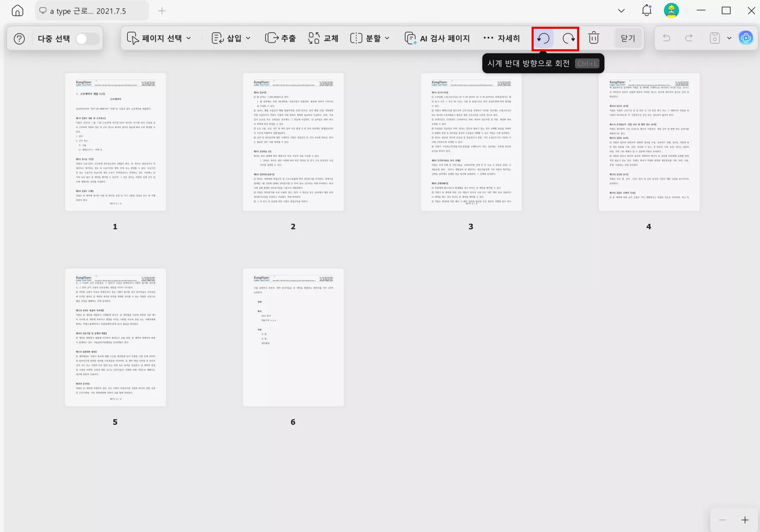Expand the 삽입 dropdown menu
760x532 pixels.
(230, 38)
